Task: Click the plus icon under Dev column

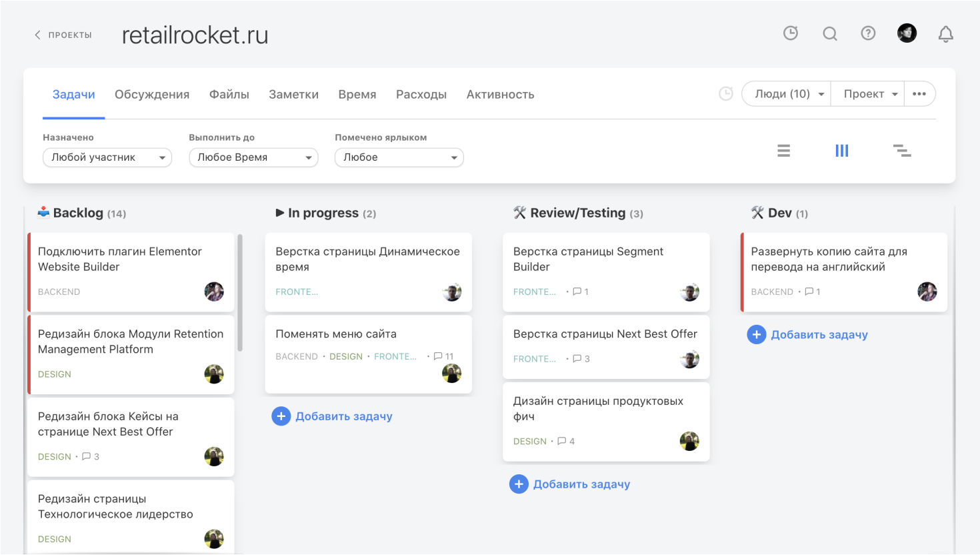Action: 757,335
